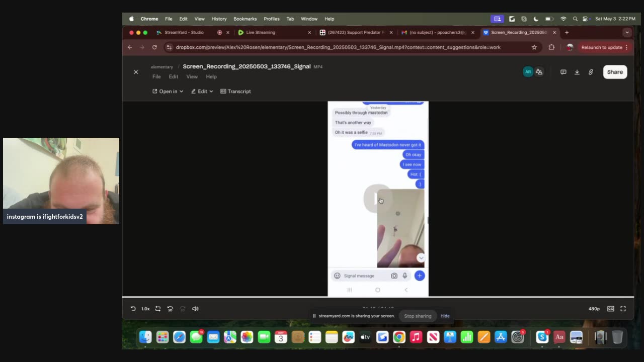Bookmark this page with star icon

tap(534, 47)
